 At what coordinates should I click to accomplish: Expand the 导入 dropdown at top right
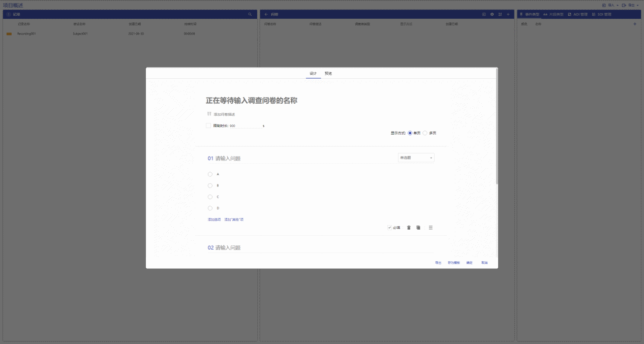[x=610, y=5]
